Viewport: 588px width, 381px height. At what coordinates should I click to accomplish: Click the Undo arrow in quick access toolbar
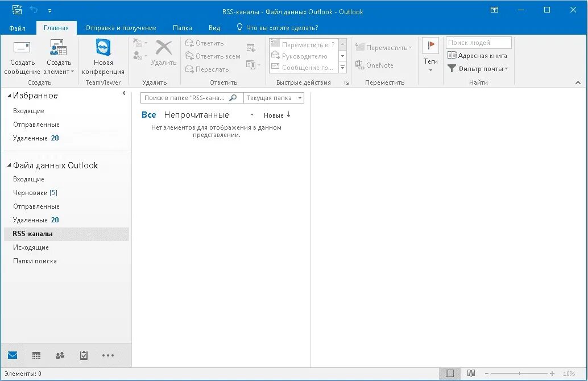pyautogui.click(x=34, y=10)
